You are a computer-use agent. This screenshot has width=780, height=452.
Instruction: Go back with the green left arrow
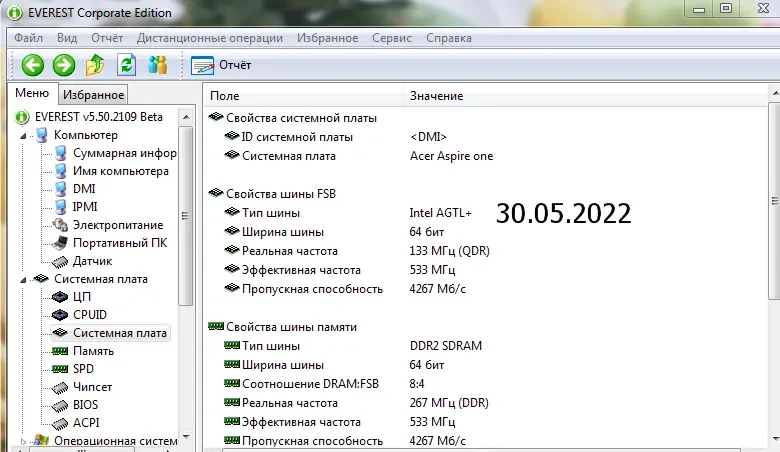[x=33, y=65]
